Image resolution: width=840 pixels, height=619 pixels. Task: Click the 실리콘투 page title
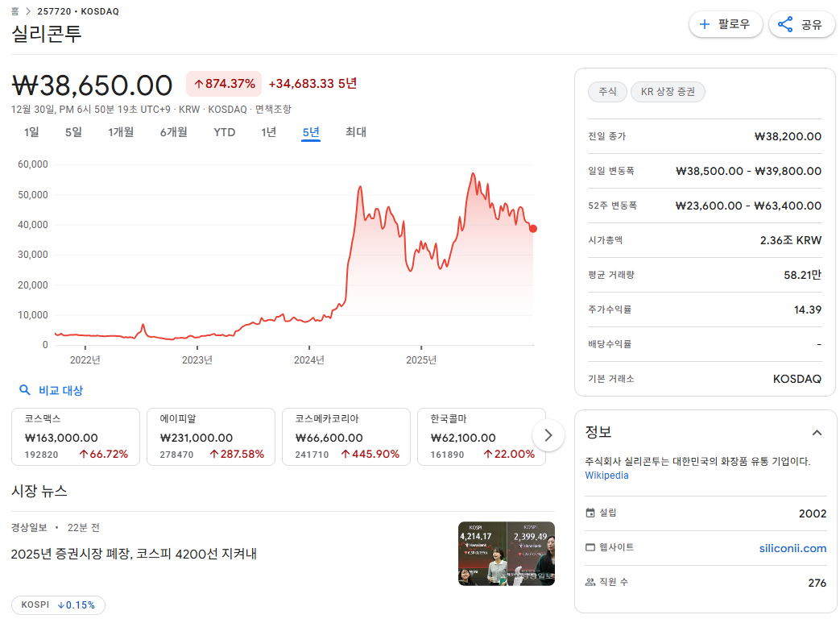[47, 34]
